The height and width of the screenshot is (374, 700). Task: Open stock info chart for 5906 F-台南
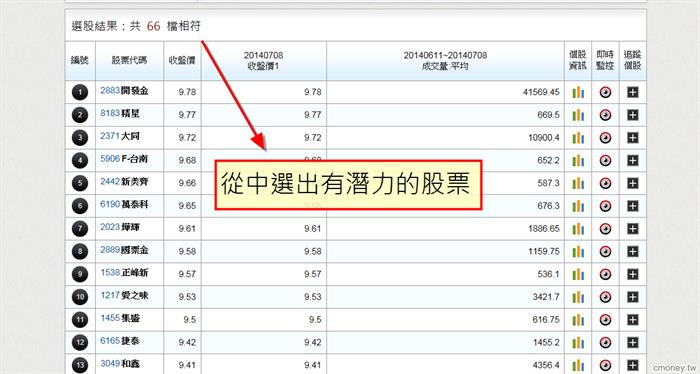578,161
